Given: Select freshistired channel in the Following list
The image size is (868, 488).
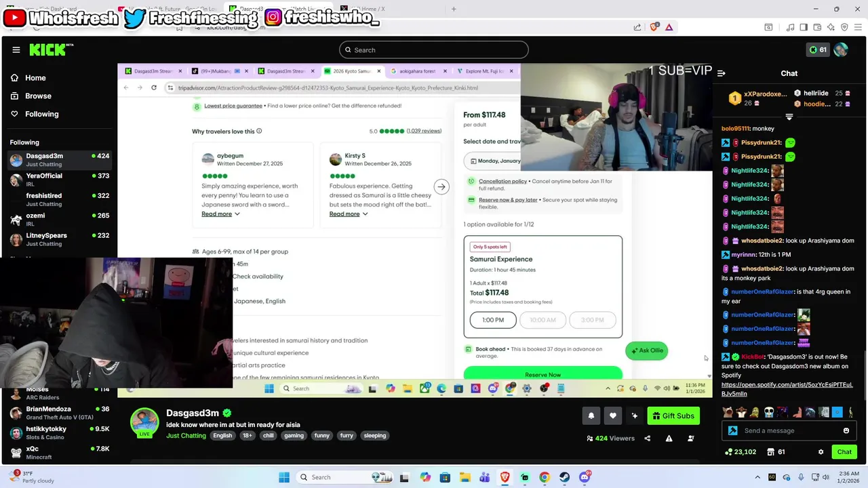Looking at the screenshot, I should tap(59, 199).
